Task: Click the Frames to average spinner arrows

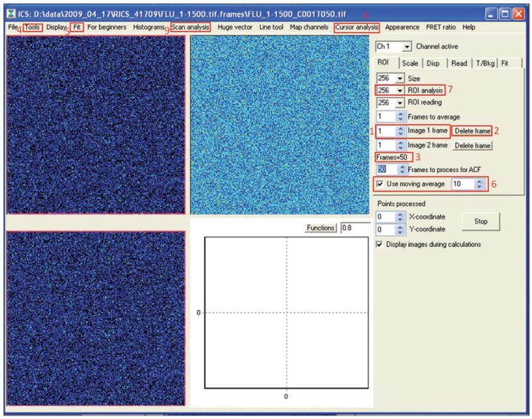Action: pyautogui.click(x=400, y=117)
